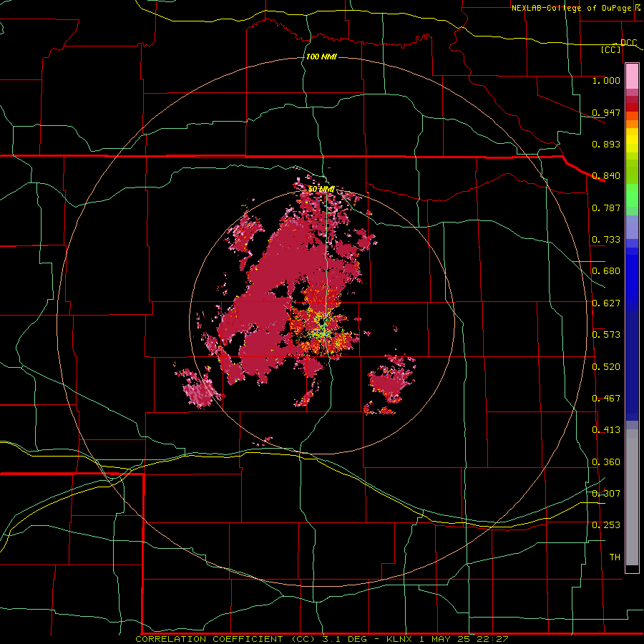
Task: Click the DCC label above the scale
Action: point(628,43)
